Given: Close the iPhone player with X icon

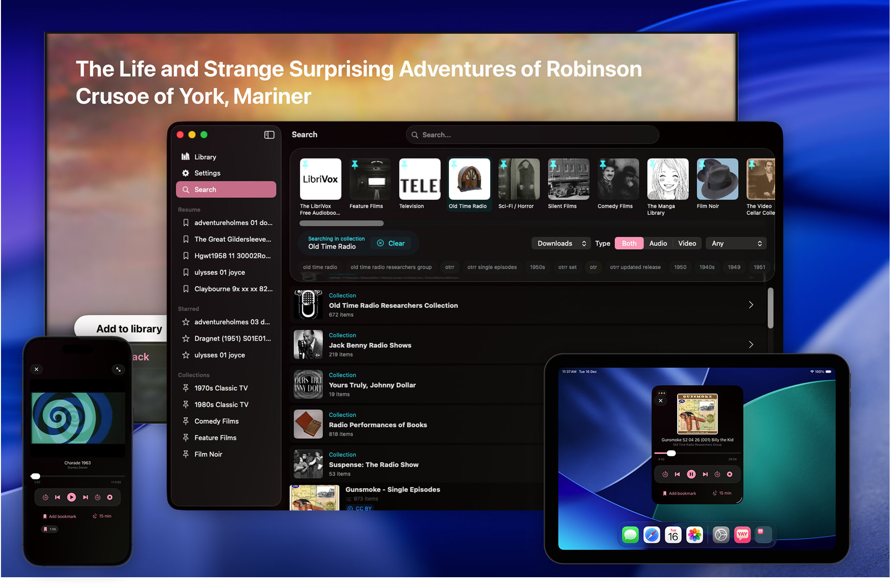Looking at the screenshot, I should click(37, 369).
